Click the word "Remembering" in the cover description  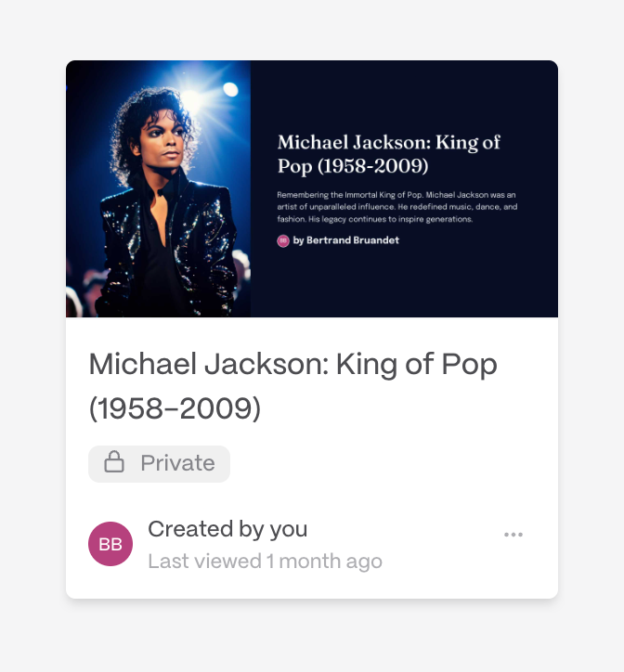tap(299, 195)
